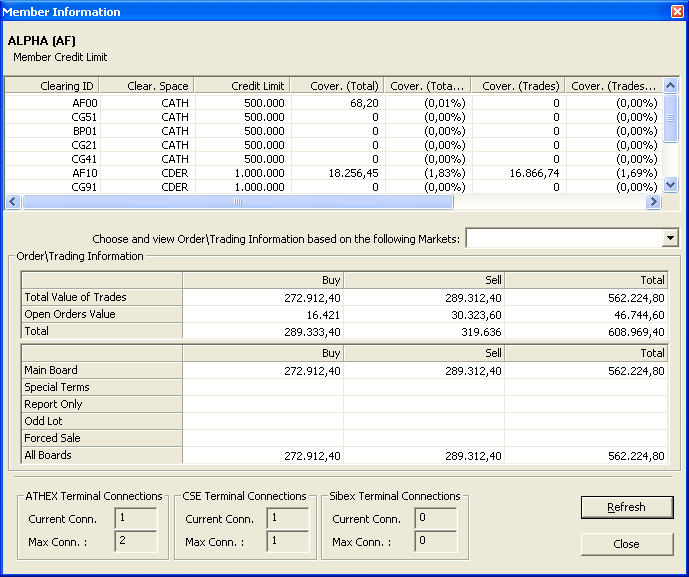Click Sibex Current Conn. field
This screenshot has width=689, height=577.
click(x=436, y=519)
